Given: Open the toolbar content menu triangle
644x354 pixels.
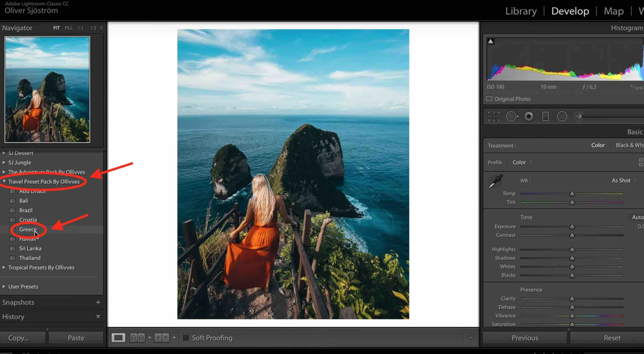Looking at the screenshot, I should pyautogui.click(x=471, y=338).
